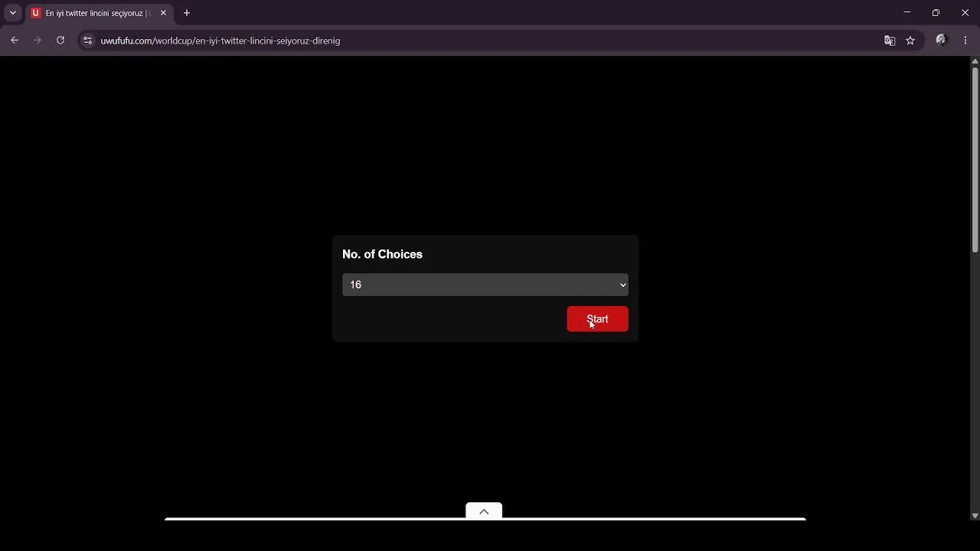Viewport: 980px width, 551px height.
Task: Click the browser forward arrow
Action: pos(37,41)
